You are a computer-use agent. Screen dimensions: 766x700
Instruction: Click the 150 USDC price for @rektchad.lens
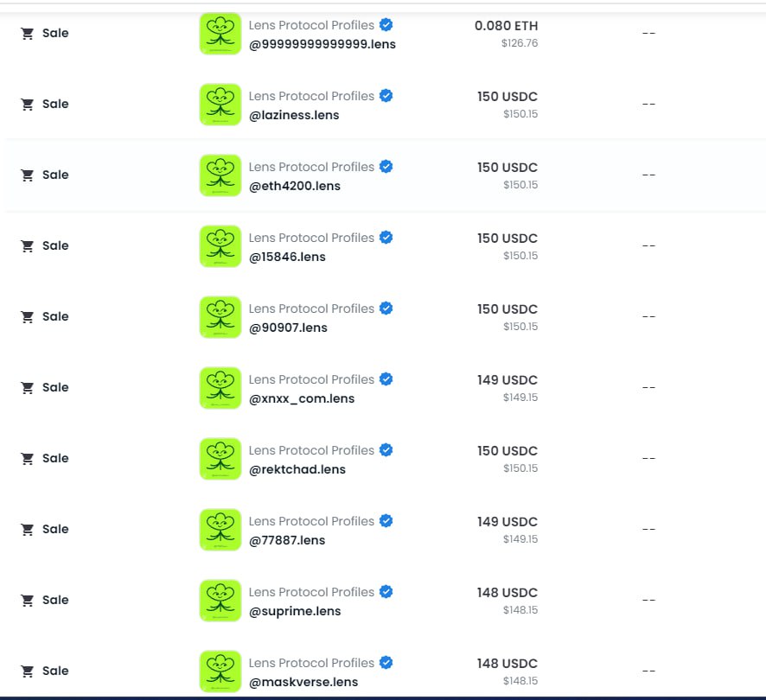[507, 451]
